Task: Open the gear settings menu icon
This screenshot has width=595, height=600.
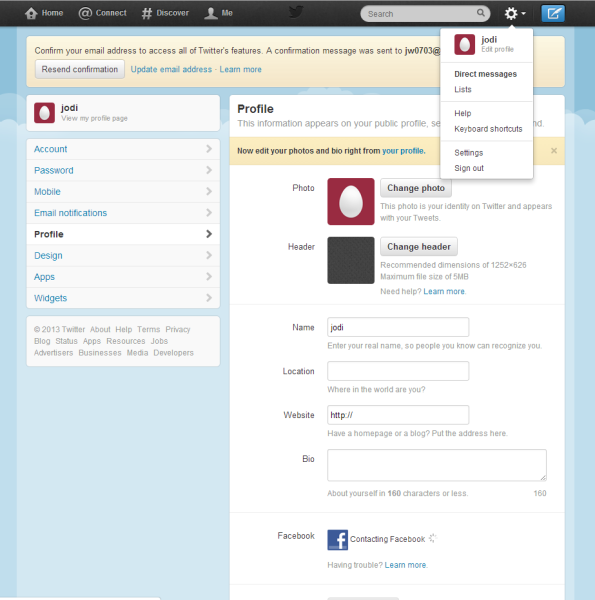Action: click(x=511, y=13)
